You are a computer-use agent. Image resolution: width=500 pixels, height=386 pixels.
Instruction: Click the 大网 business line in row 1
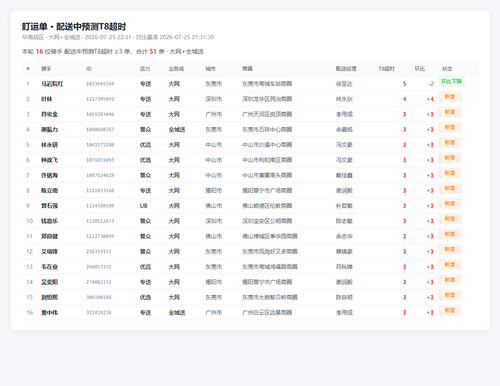[174, 84]
